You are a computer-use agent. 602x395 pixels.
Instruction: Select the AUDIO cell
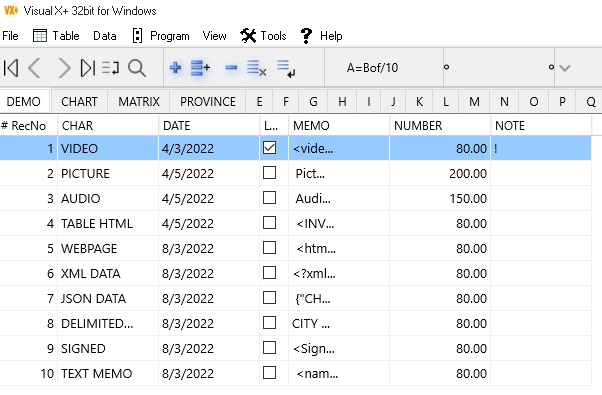tap(108, 198)
